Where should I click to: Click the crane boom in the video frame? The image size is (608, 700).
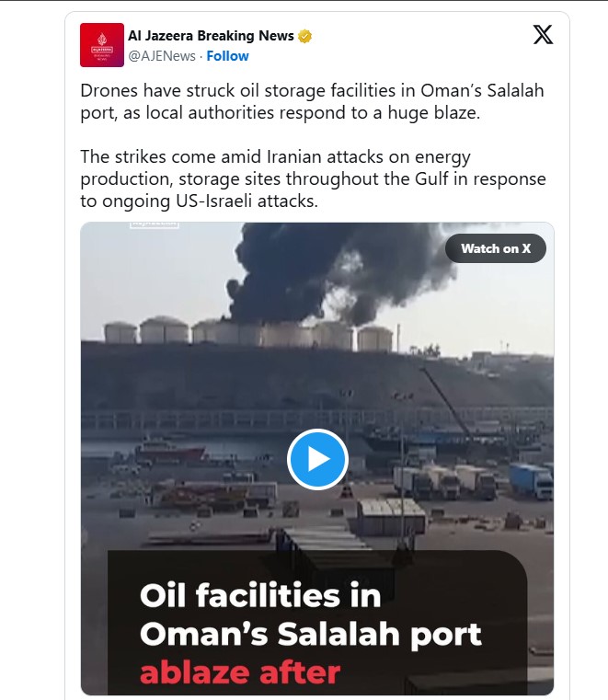tap(445, 401)
